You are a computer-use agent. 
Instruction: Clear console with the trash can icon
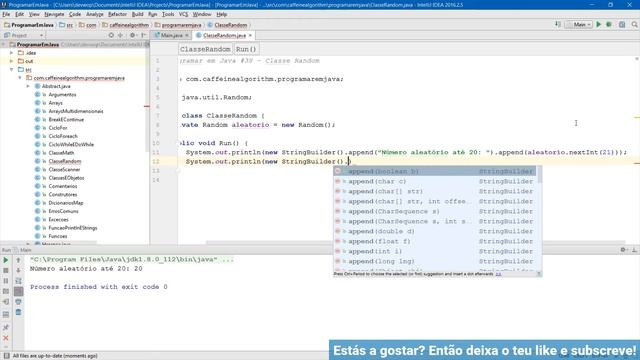[18, 312]
